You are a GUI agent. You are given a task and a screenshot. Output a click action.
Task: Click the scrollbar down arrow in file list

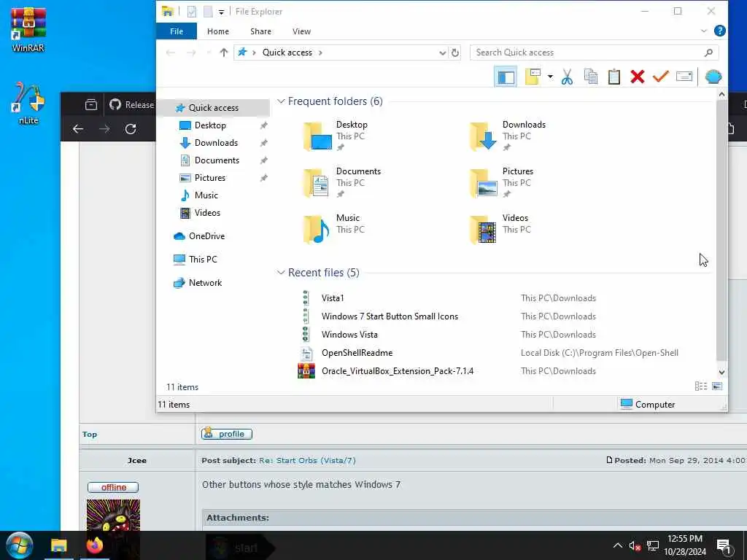[721, 373]
